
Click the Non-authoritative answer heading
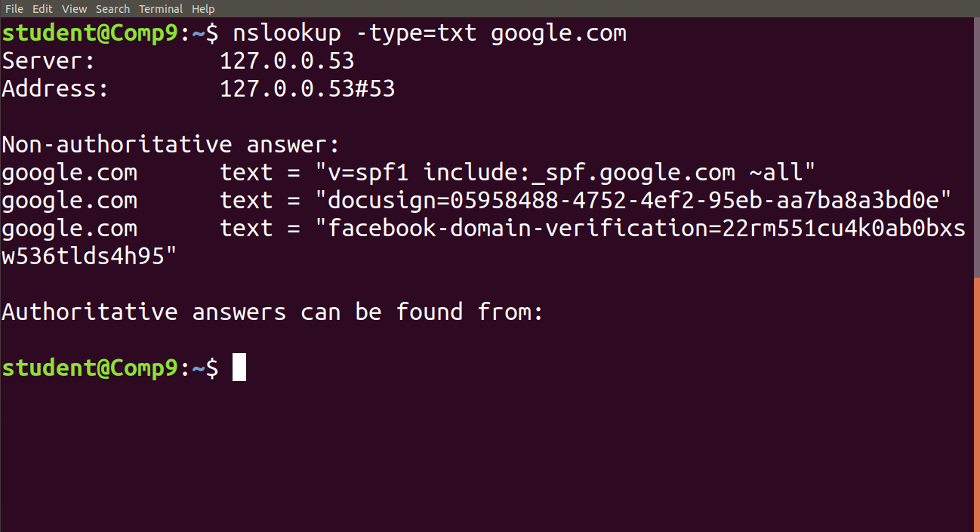[170, 144]
